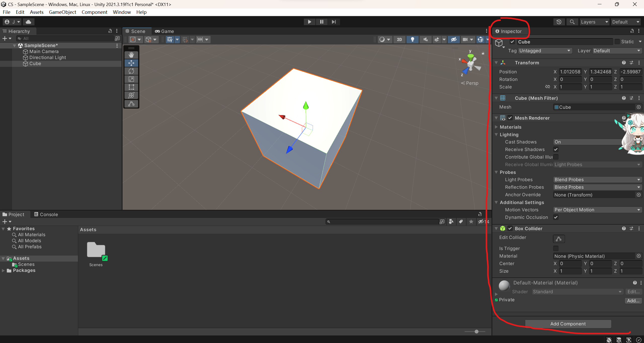Viewport: 644px width, 343px height.
Task: Select the Component menu item
Action: pyautogui.click(x=94, y=12)
